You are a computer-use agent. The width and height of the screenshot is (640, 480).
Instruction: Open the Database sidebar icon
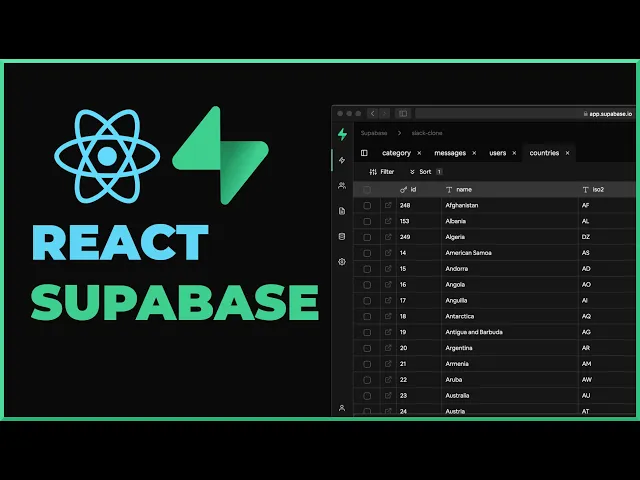coord(342,237)
